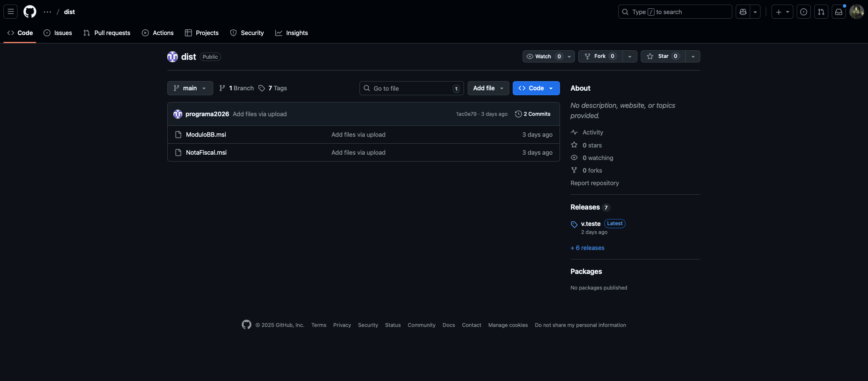The image size is (868, 381).
Task: Click the programa2026 author avatar
Action: click(x=178, y=114)
